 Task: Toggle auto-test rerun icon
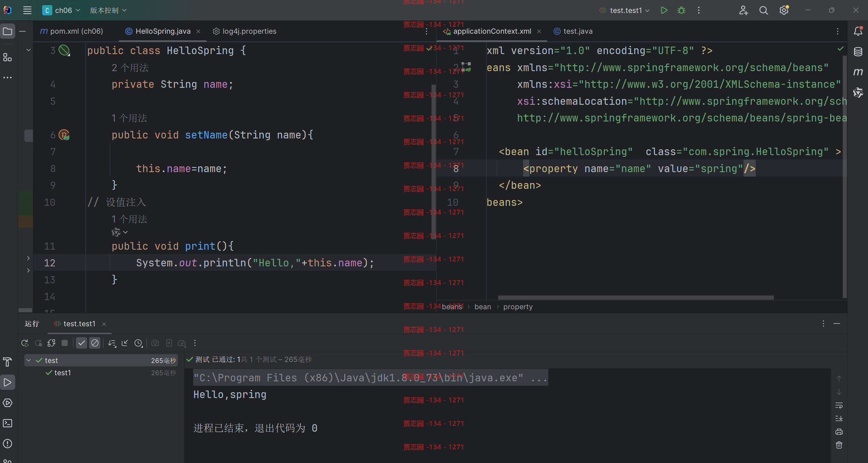tap(51, 343)
